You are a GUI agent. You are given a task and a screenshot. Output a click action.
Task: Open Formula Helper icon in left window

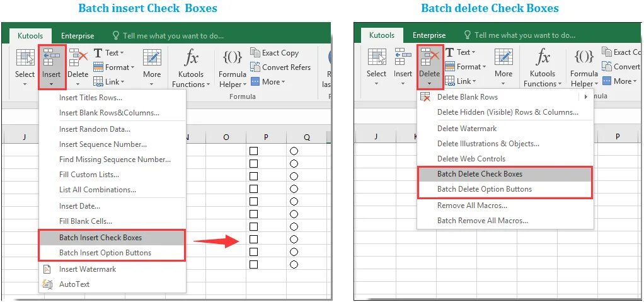(232, 57)
